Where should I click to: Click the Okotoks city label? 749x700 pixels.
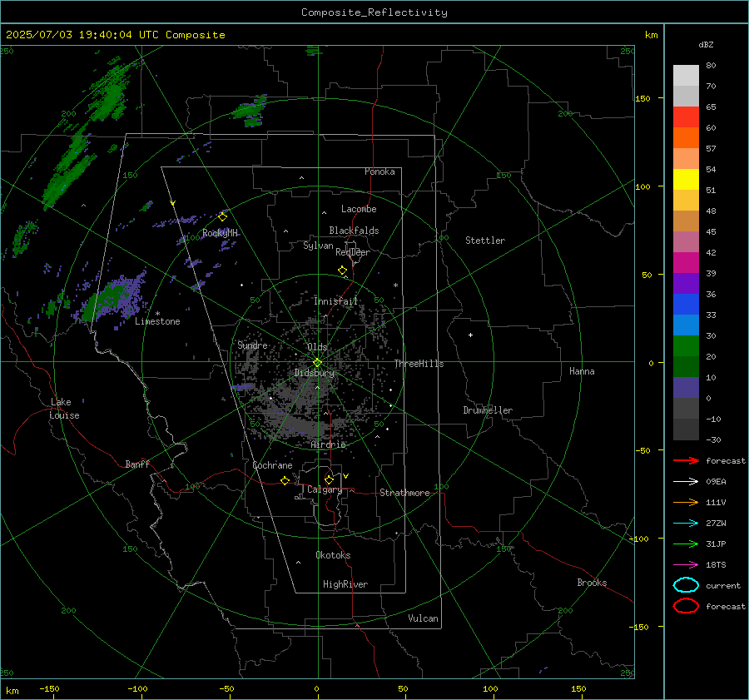pos(333,554)
